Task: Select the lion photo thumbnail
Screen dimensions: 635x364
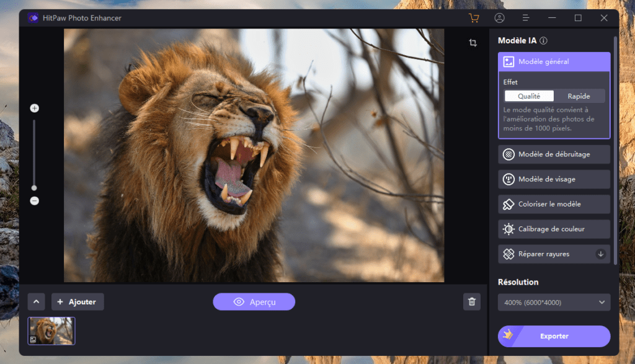Action: click(x=51, y=331)
